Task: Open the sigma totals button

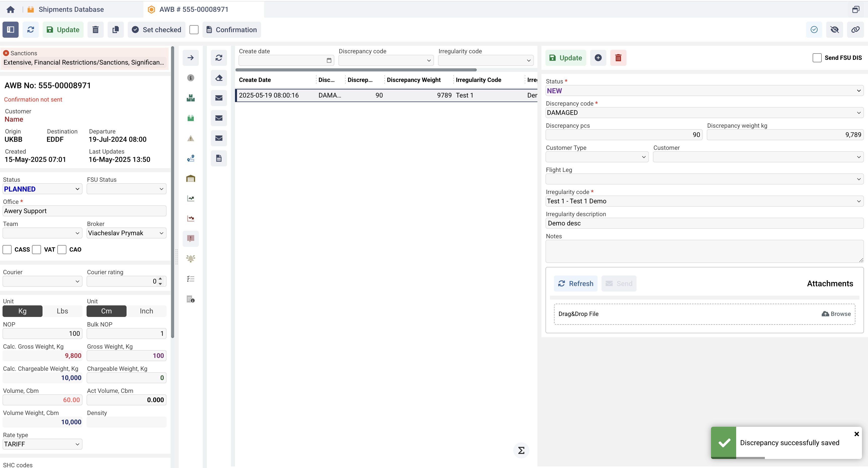Action: pos(521,450)
